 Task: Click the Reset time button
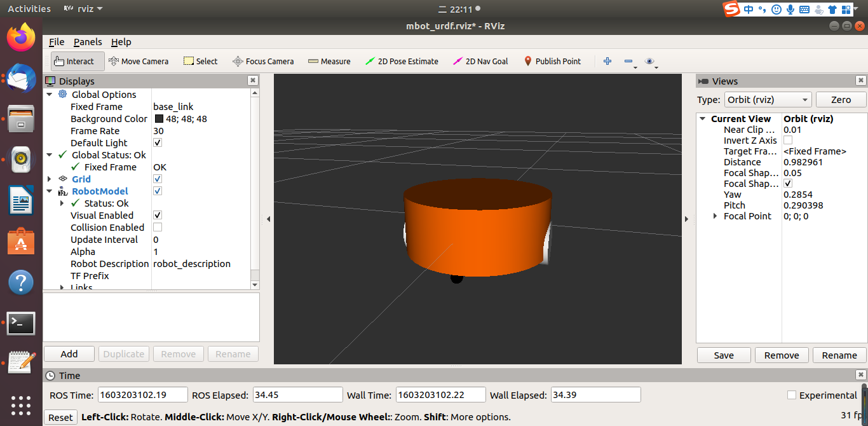pyautogui.click(x=60, y=417)
